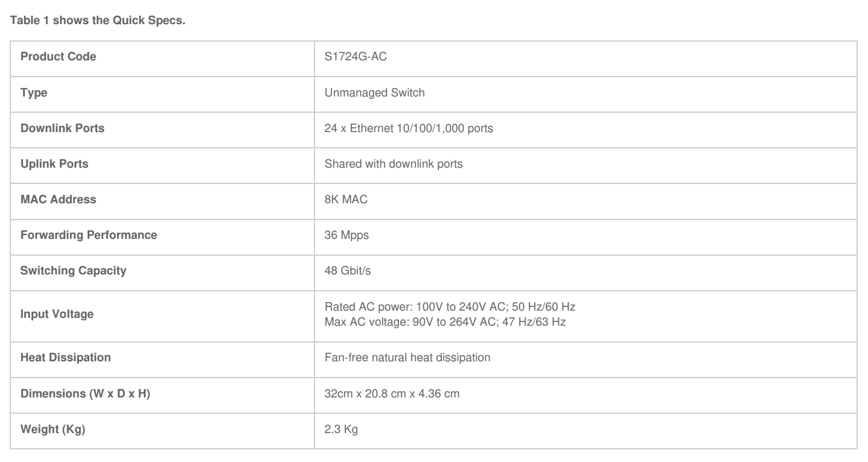Click the '24 x Ethernet 10/100/1,000 ports' value
Viewport: 868px width, 462px height.
tap(409, 128)
